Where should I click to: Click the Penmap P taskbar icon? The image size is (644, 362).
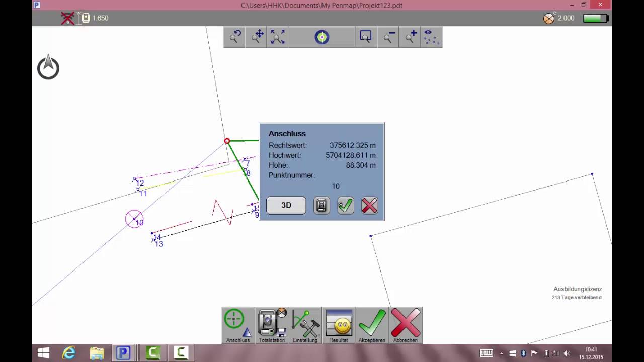[x=124, y=353]
